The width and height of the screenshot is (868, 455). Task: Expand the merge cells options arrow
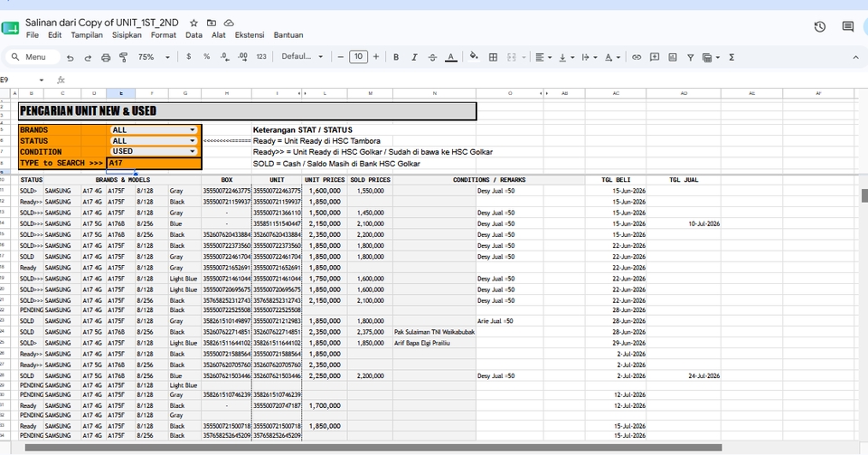(x=524, y=57)
